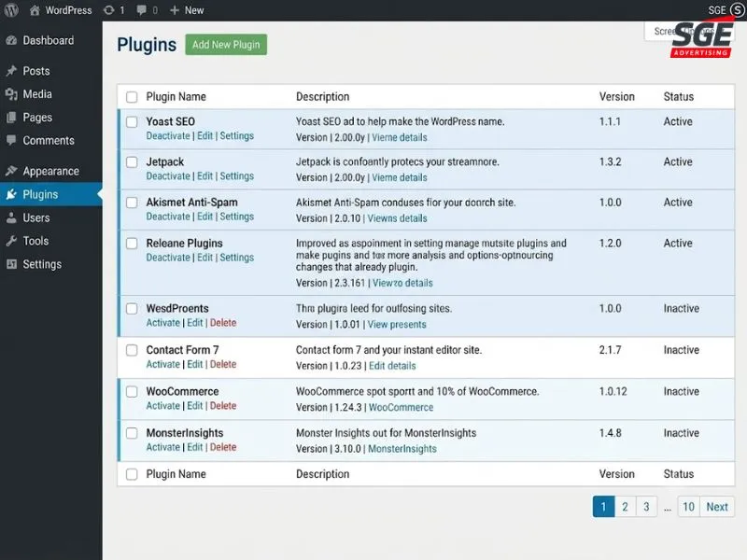
Task: Click the Media library icon
Action: [x=11, y=94]
